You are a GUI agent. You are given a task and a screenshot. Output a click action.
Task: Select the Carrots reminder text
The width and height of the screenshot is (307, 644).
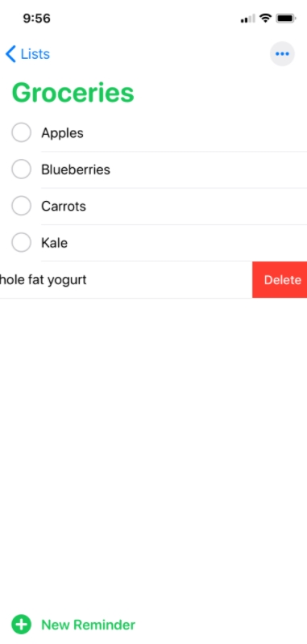[x=64, y=206]
